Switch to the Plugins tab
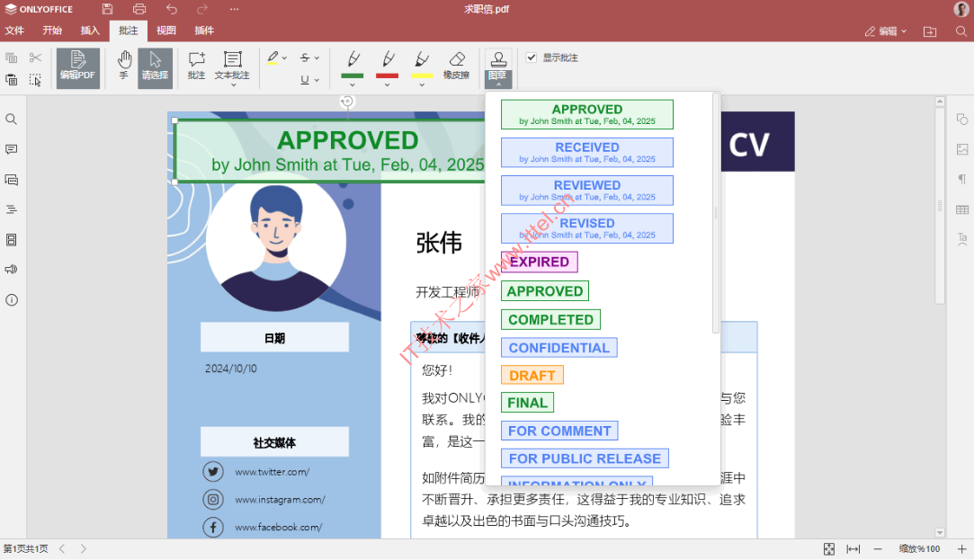The height and width of the screenshot is (560, 974). (204, 31)
